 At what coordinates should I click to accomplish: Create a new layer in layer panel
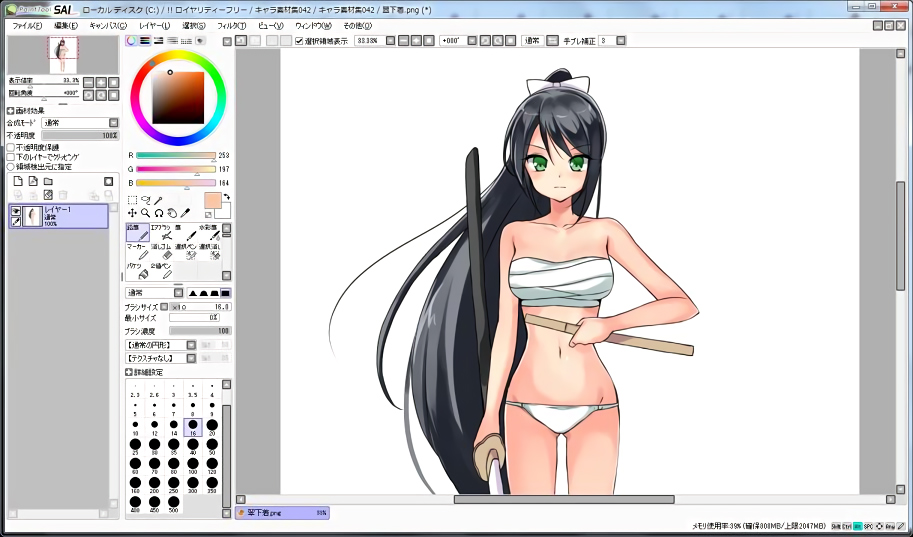point(17,181)
